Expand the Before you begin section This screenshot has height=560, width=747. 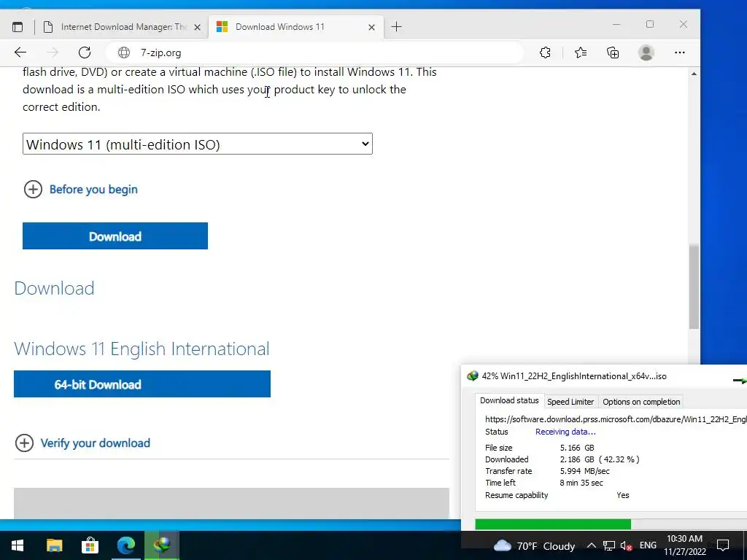(x=80, y=190)
